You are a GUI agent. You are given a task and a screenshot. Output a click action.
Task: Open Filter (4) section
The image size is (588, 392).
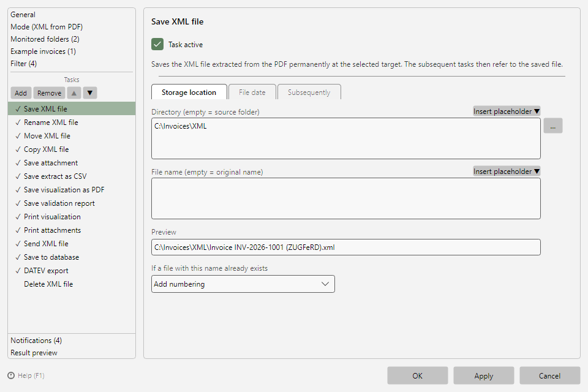[x=24, y=64]
